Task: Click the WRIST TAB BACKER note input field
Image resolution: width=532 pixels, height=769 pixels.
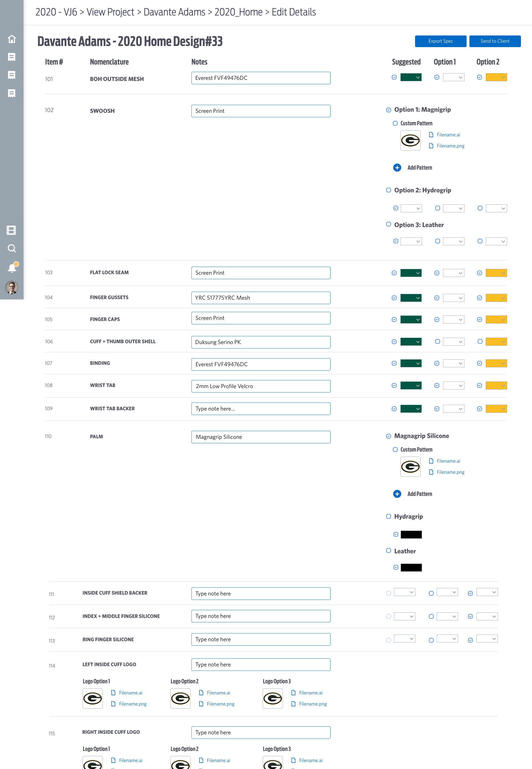Action: [261, 409]
